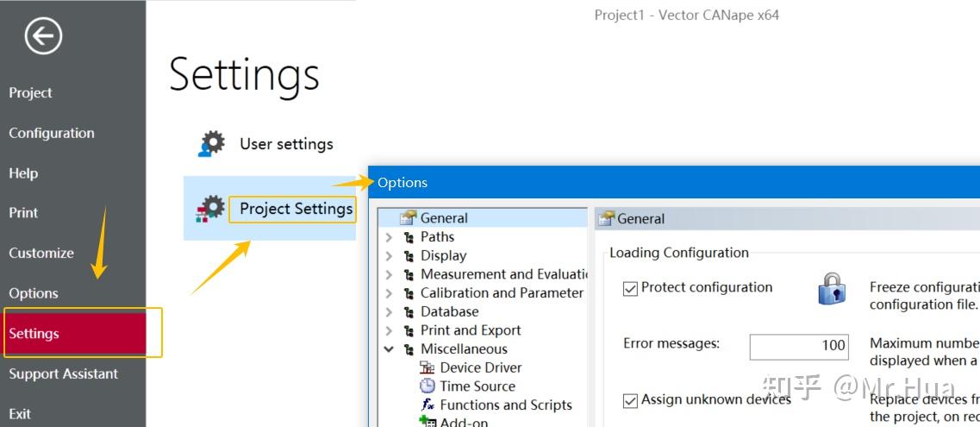Select the Add-on tree icon

428,422
